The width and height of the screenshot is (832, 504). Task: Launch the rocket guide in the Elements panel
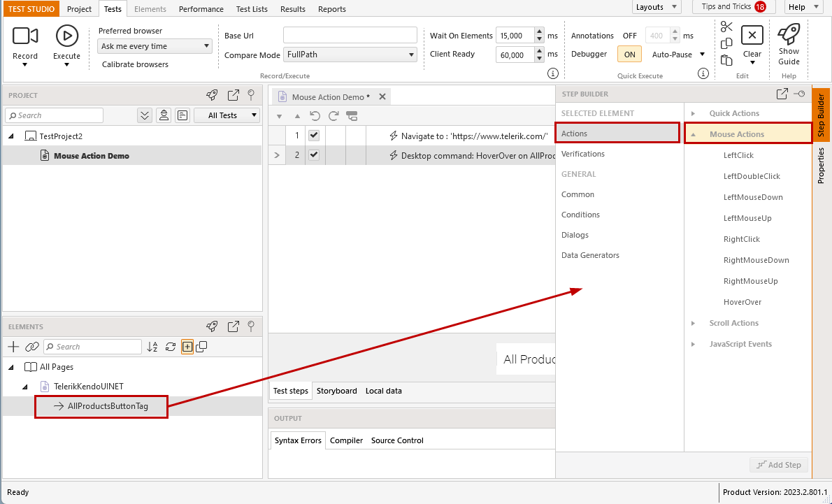coord(213,326)
